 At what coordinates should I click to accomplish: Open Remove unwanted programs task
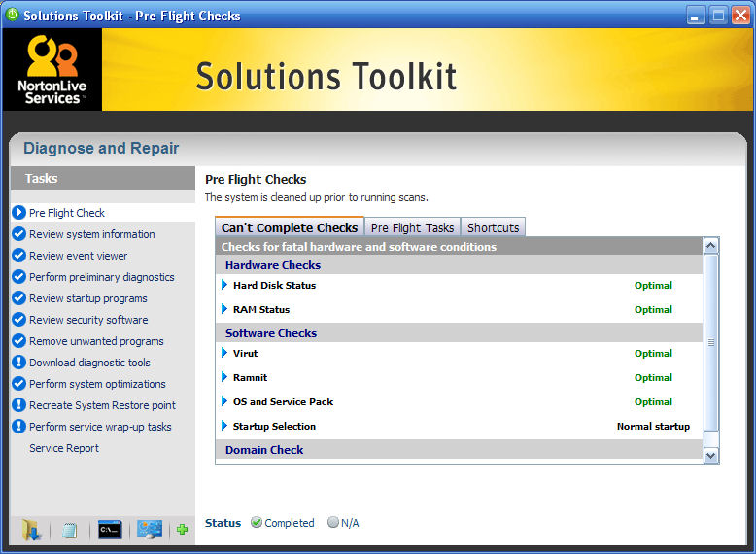tap(96, 341)
